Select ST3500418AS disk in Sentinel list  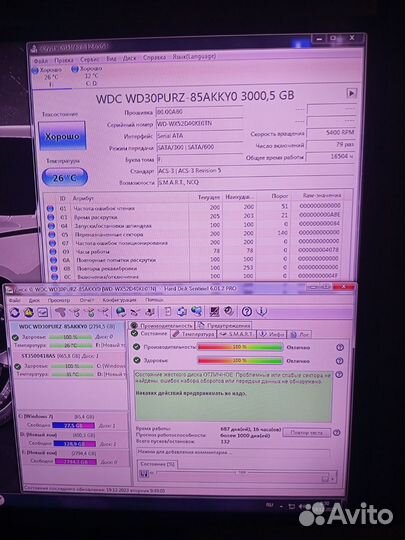point(70,365)
